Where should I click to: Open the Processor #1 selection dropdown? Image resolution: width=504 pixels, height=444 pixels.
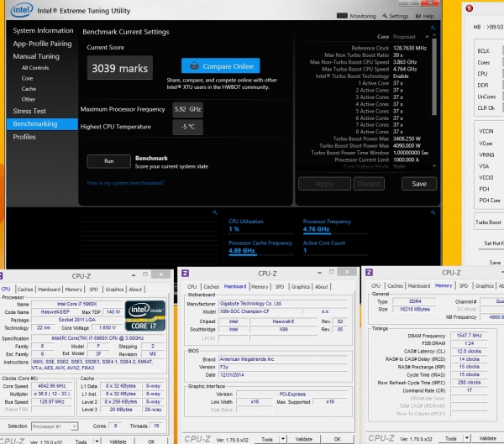tap(55, 426)
